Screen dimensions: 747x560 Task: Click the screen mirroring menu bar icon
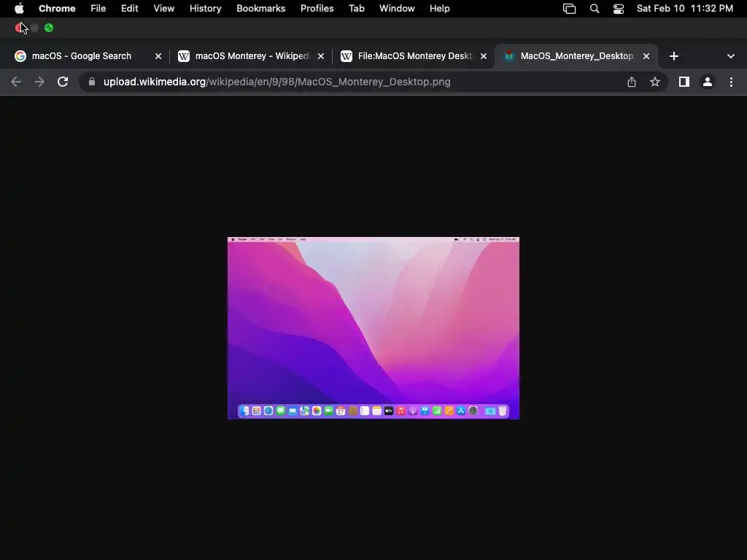[x=569, y=9]
